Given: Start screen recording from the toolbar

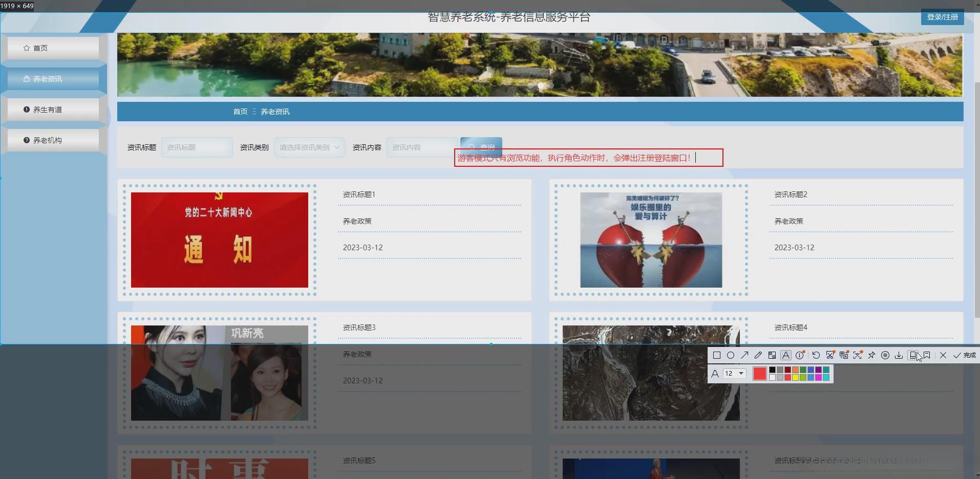Looking at the screenshot, I should click(885, 355).
